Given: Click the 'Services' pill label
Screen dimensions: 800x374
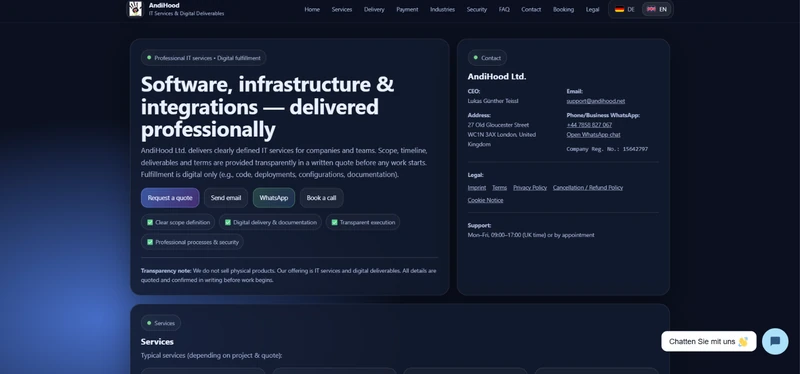Looking at the screenshot, I should [161, 323].
